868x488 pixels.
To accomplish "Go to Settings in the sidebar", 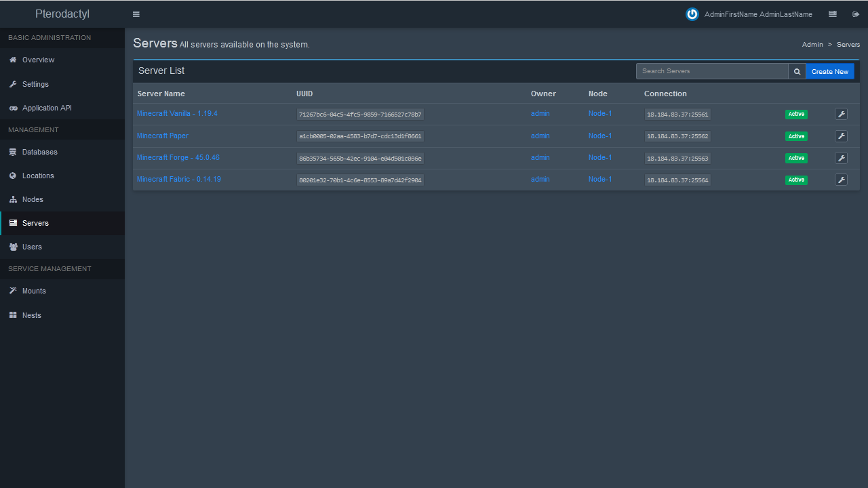I will (62, 84).
